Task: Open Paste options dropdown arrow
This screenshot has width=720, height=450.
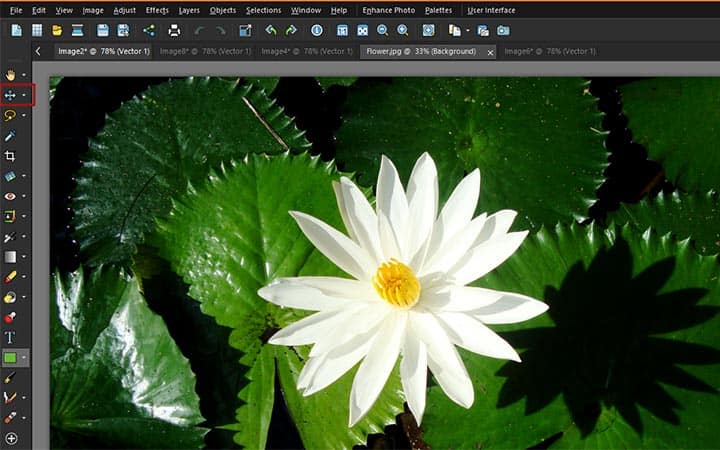Action: click(467, 31)
